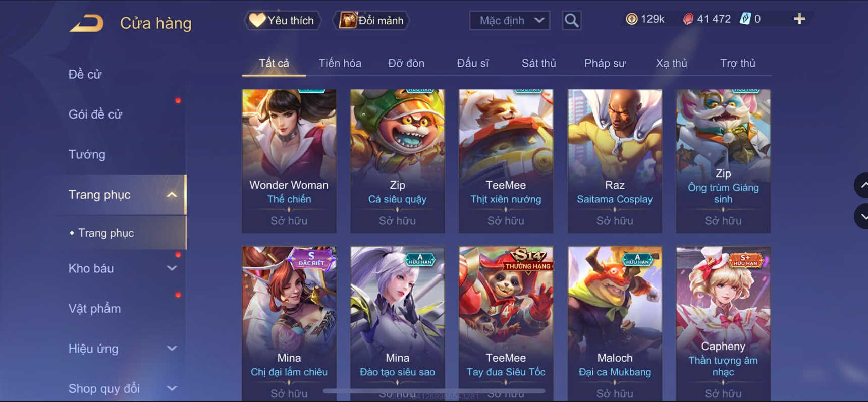Open the search magnifier icon
Viewport: 868px width, 402px height.
pyautogui.click(x=571, y=20)
